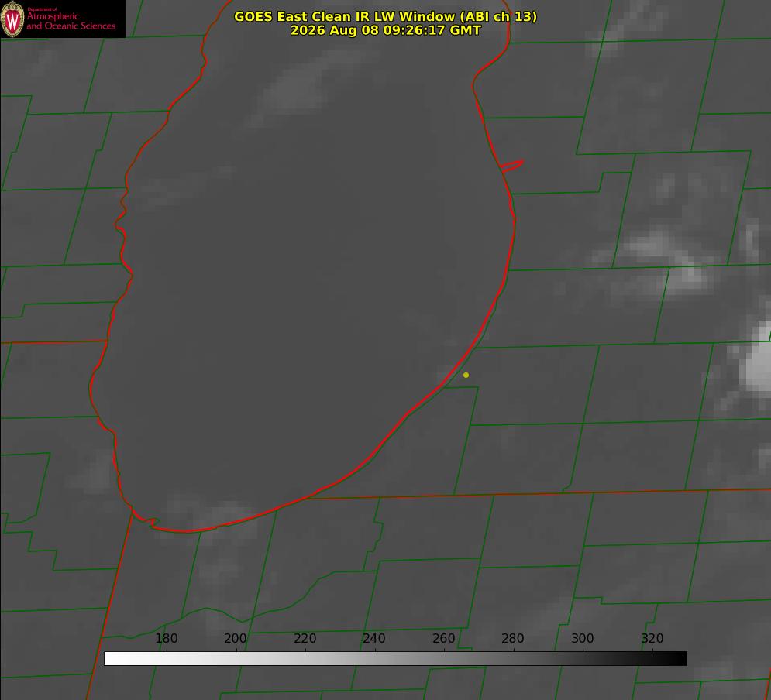This screenshot has height=700, width=771.
Task: Click the 320 colorbar label
Action: point(652,638)
